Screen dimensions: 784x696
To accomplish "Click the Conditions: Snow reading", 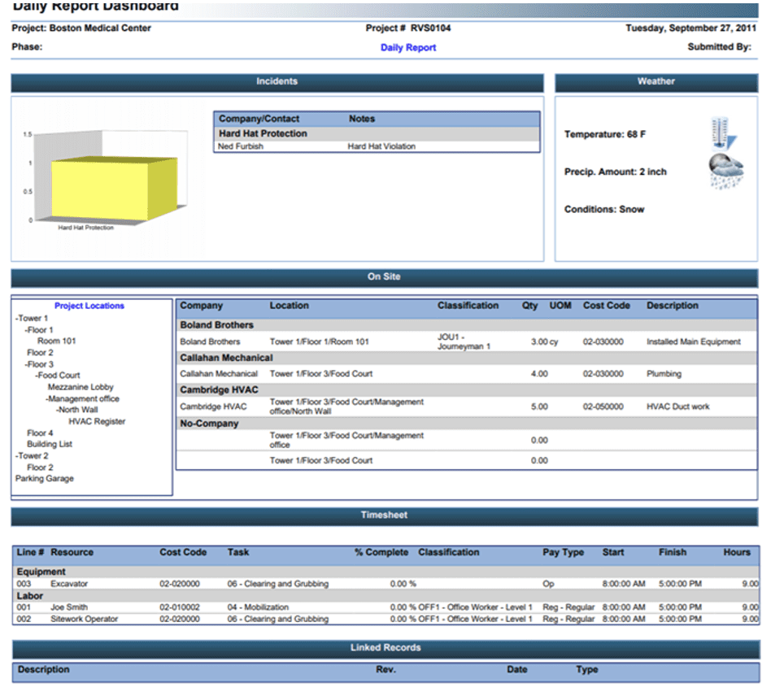I will click(x=604, y=210).
